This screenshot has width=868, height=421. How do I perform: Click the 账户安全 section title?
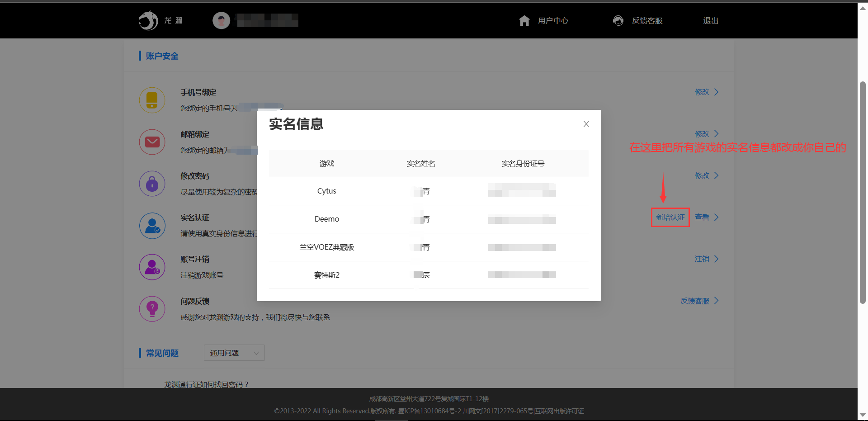[x=162, y=56]
